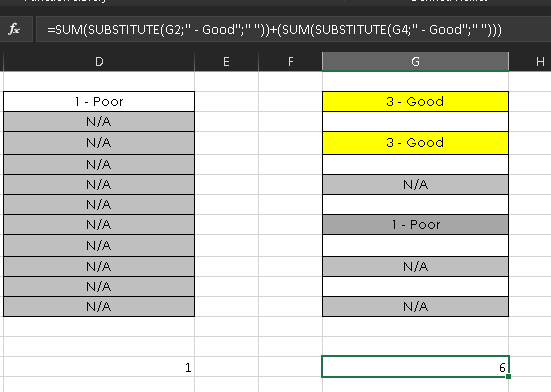Image resolution: width=551 pixels, height=392 pixels.
Task: Click the second '3 - Good' yellow cell
Action: (x=415, y=143)
